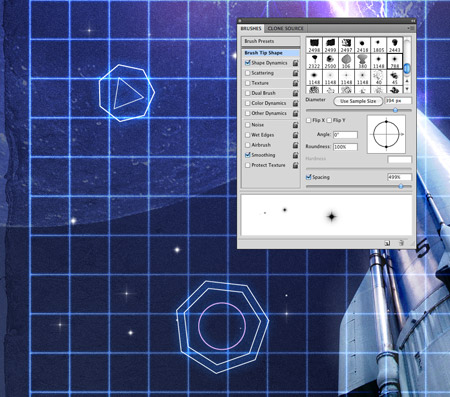Select the 2498 brush preset thumbnail
450x397 pixels.
pos(314,45)
